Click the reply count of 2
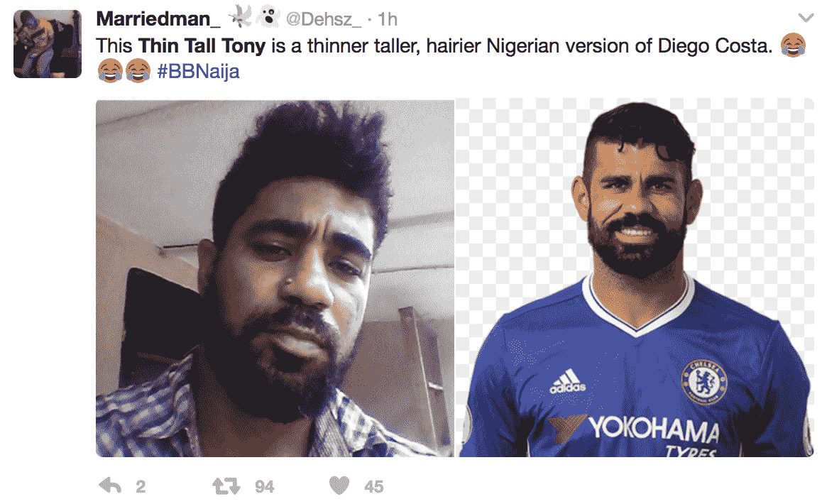Image resolution: width=822 pixels, height=504 pixels. (141, 487)
